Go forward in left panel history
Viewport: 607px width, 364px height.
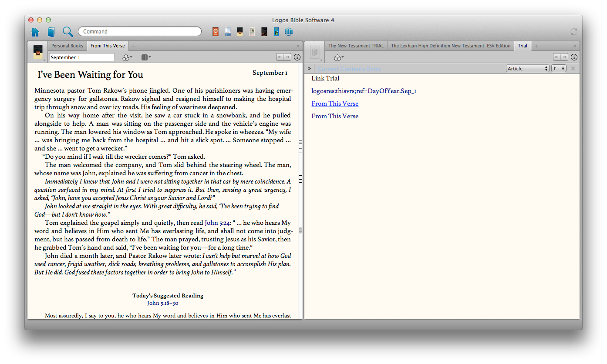click(x=287, y=57)
